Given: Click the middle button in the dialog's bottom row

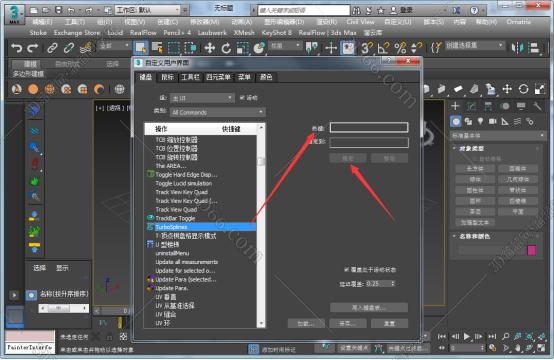Looking at the screenshot, I should pos(348,323).
